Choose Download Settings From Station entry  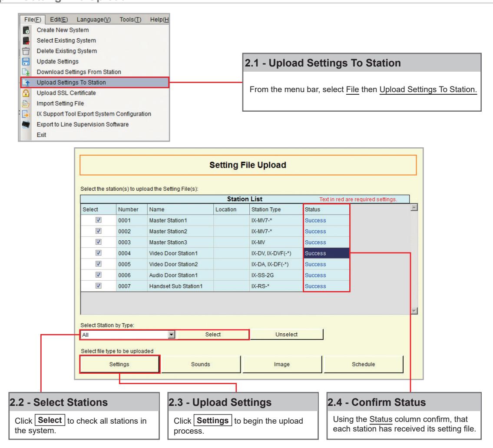79,72
